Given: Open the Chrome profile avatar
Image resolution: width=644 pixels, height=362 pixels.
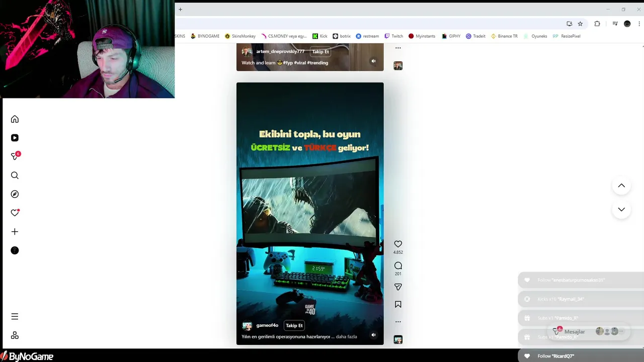Looking at the screenshot, I should [627, 24].
